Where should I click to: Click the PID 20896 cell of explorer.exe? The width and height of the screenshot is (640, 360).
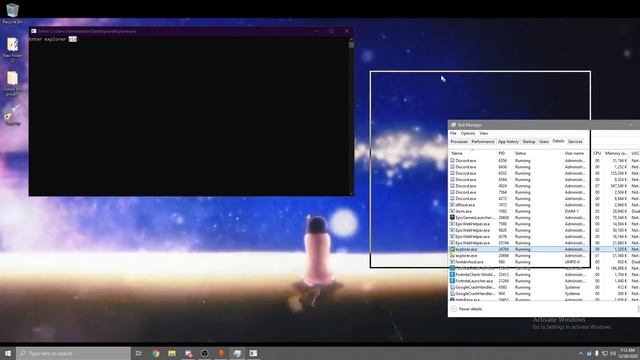[504, 256]
